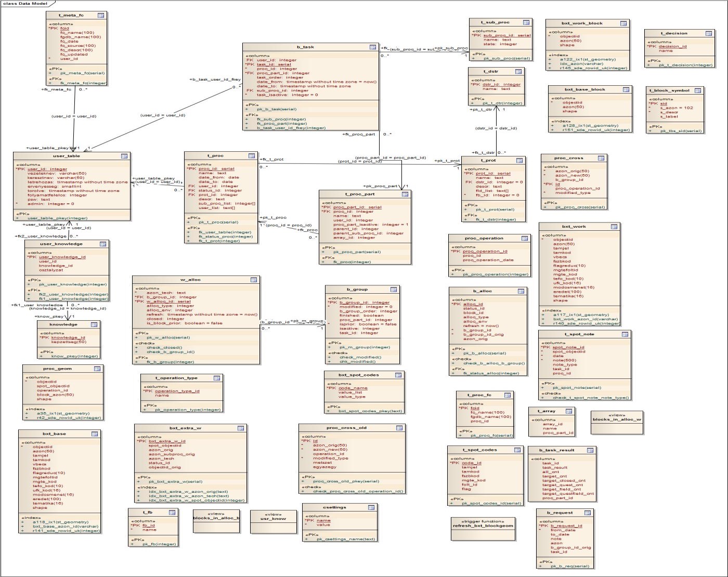The image size is (728, 577).
Task: Select 'is_block_prior: boolean = false' in w_alloc
Action: [x=185, y=323]
